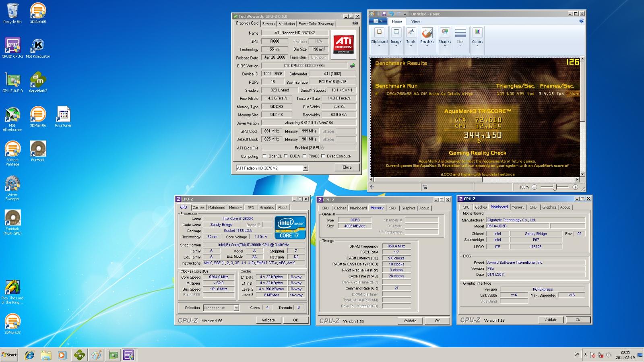Viewport: 644px width, 362px height.
Task: Open the 3DMark05 desktop shortcut
Action: [x=38, y=13]
